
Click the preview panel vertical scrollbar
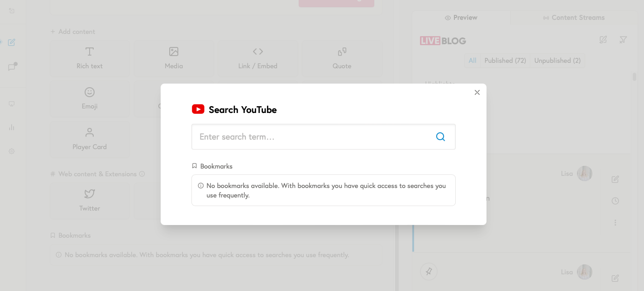pyautogui.click(x=634, y=77)
